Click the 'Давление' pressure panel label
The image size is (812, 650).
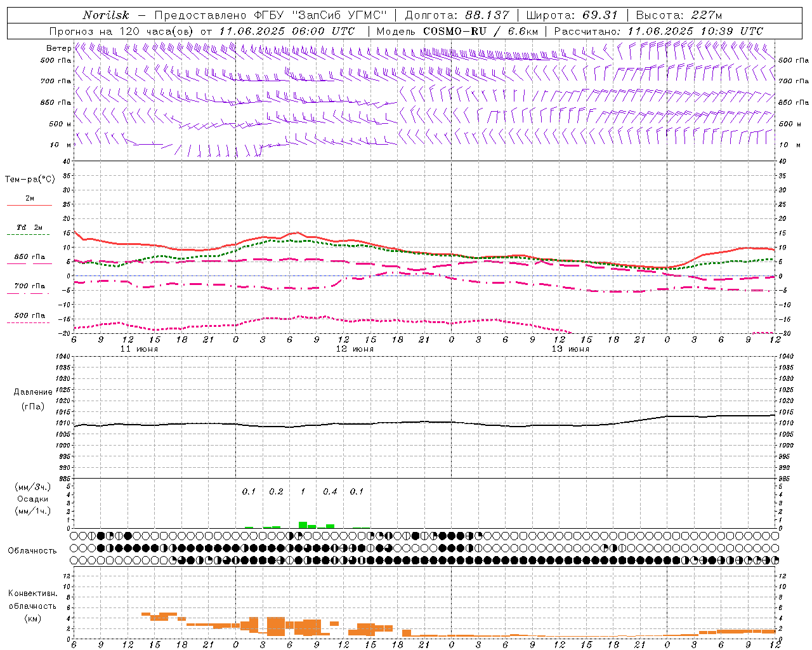click(x=33, y=392)
